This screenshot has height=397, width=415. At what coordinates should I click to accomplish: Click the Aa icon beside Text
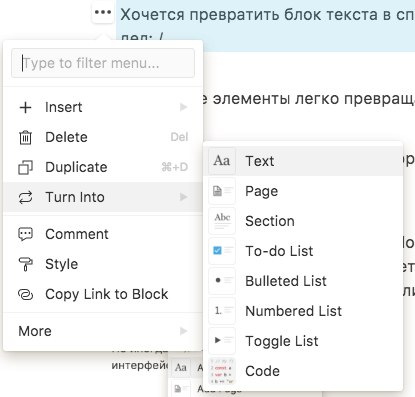coord(222,161)
